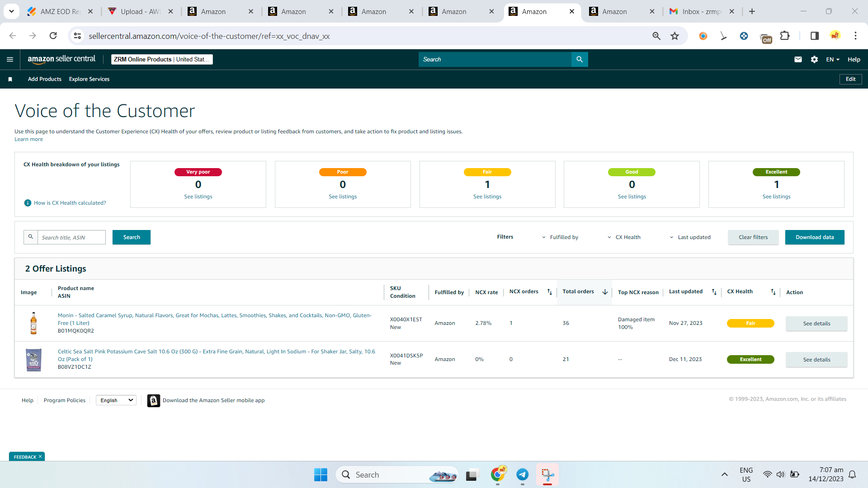Open the Chrome side panel icon
Image resolution: width=868 pixels, height=488 pixels.
[x=815, y=36]
